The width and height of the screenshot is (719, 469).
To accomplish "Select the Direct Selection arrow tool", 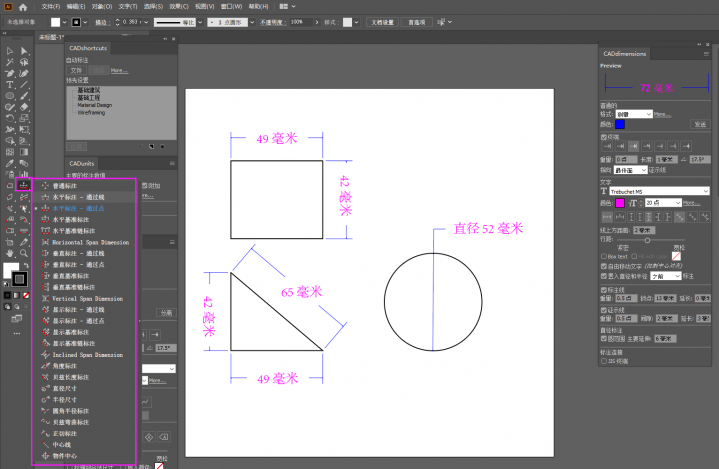I will (x=22, y=51).
